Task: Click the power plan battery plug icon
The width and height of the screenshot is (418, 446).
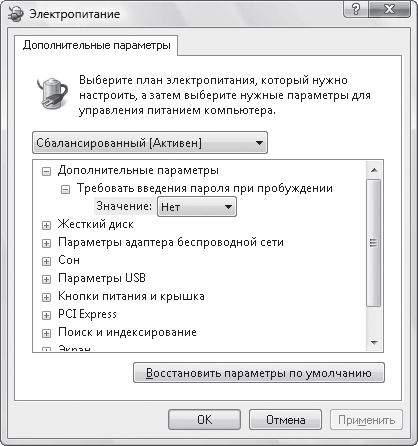Action: point(52,93)
